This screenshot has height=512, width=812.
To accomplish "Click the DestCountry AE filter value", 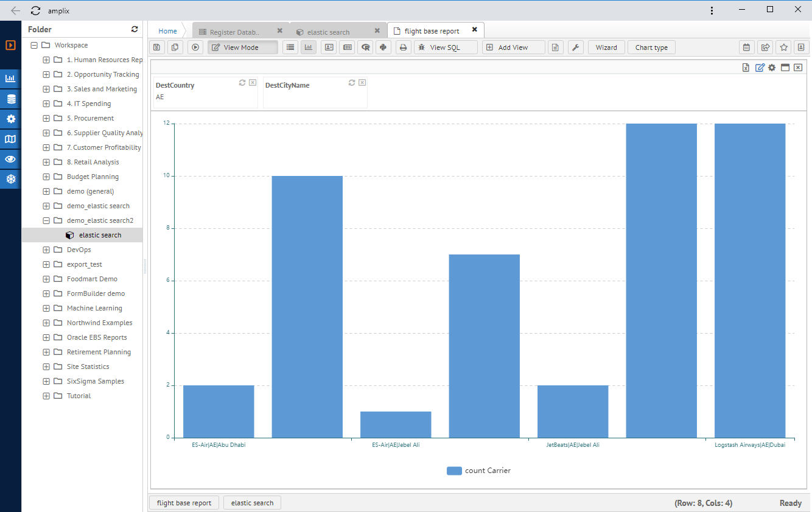I will pos(159,97).
